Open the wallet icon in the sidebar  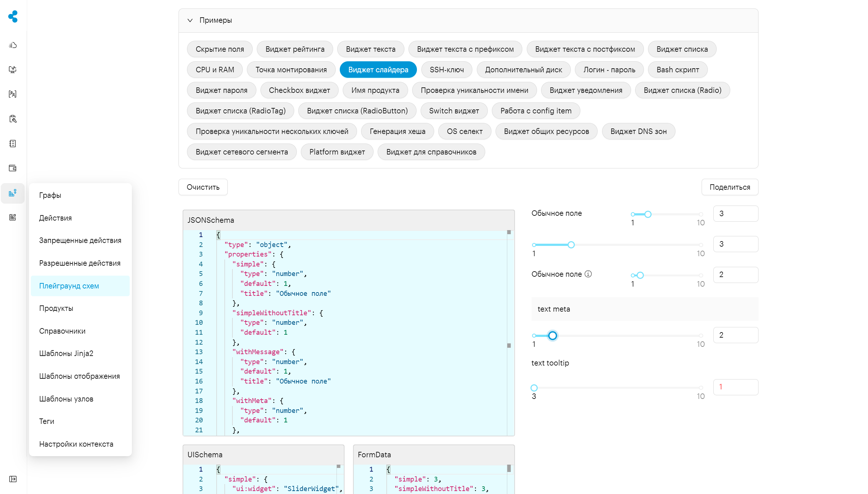[x=13, y=168]
